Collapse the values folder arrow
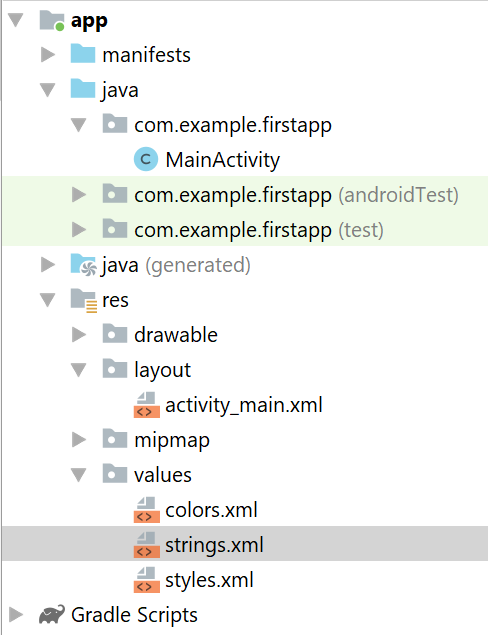The height and width of the screenshot is (635, 488). click(x=79, y=475)
